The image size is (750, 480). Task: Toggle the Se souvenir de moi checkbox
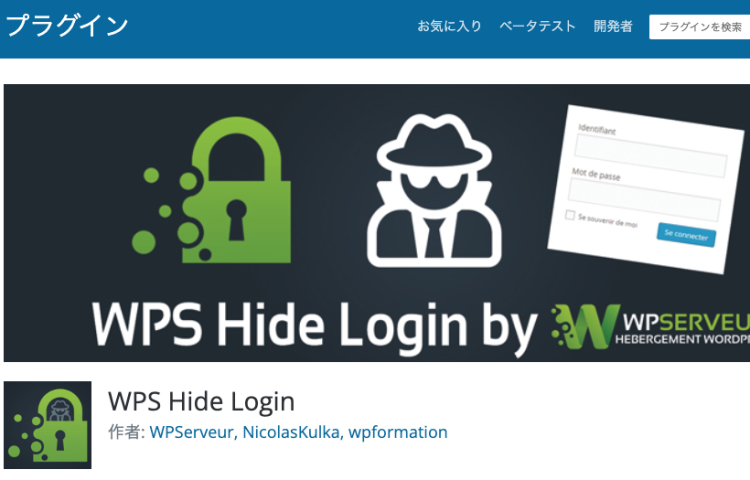[570, 215]
